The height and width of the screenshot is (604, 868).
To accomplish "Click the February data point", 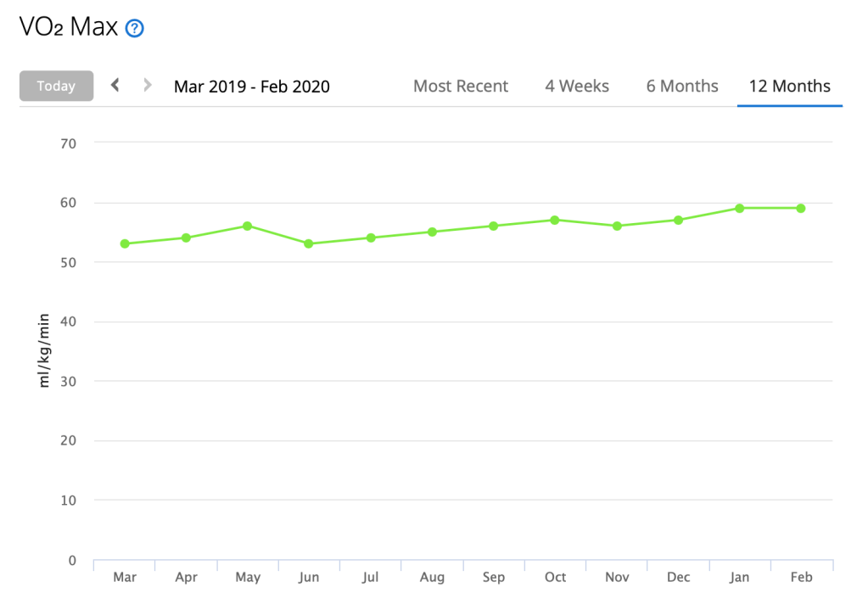I will point(801,208).
